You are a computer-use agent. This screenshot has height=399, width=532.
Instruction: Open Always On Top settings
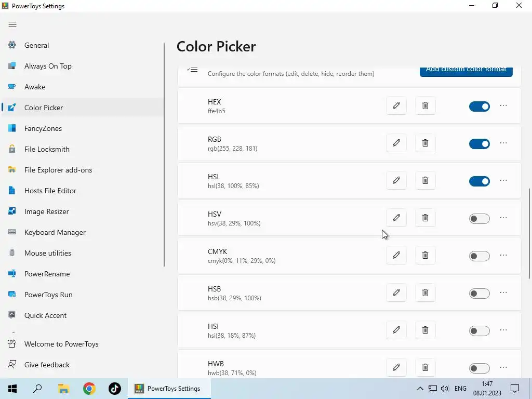click(82, 66)
